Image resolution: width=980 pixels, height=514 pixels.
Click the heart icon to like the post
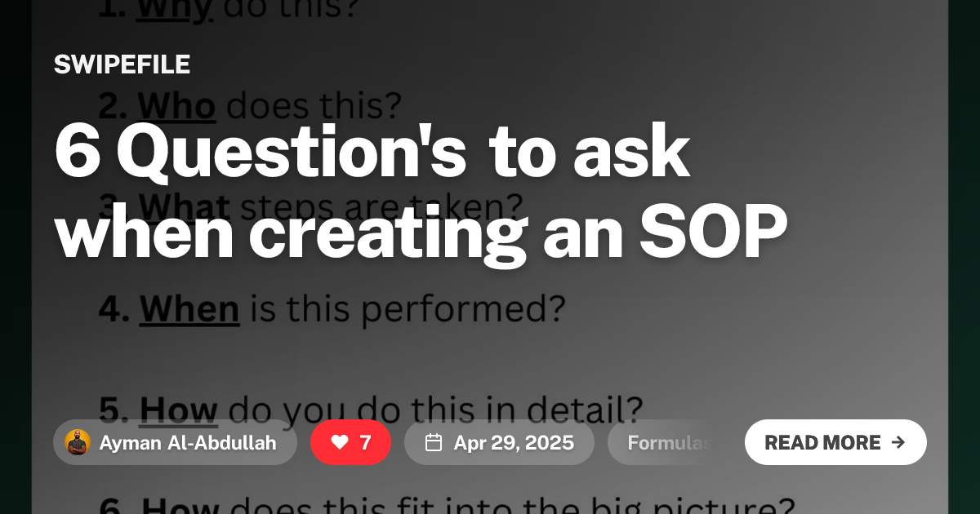click(337, 442)
